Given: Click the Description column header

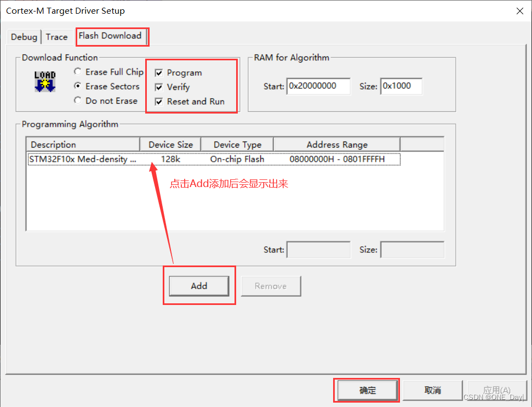Looking at the screenshot, I should coord(83,145).
